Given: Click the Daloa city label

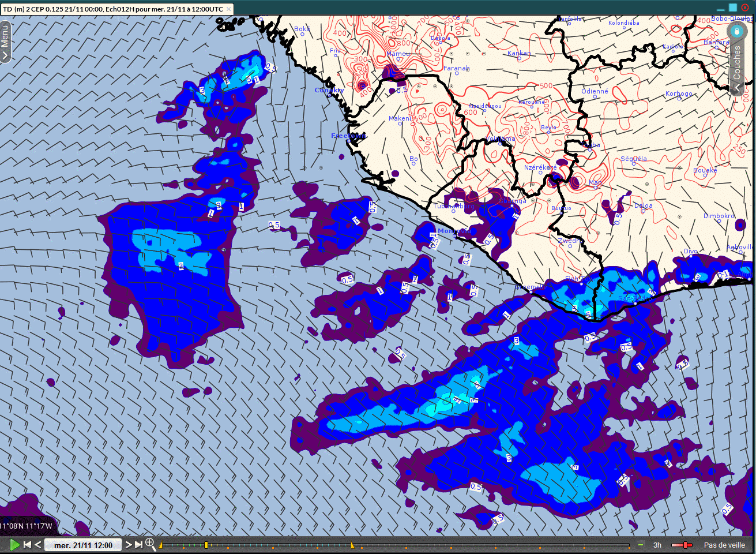Looking at the screenshot, I should tap(644, 205).
